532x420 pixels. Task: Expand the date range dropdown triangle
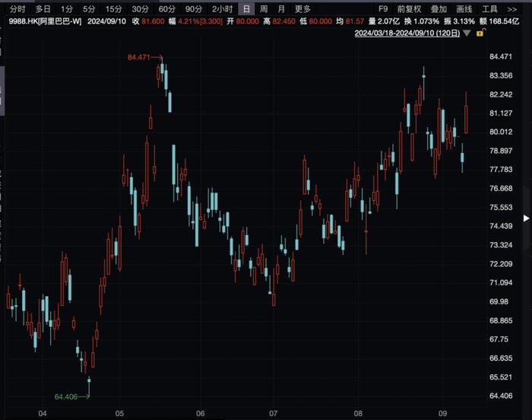click(467, 33)
